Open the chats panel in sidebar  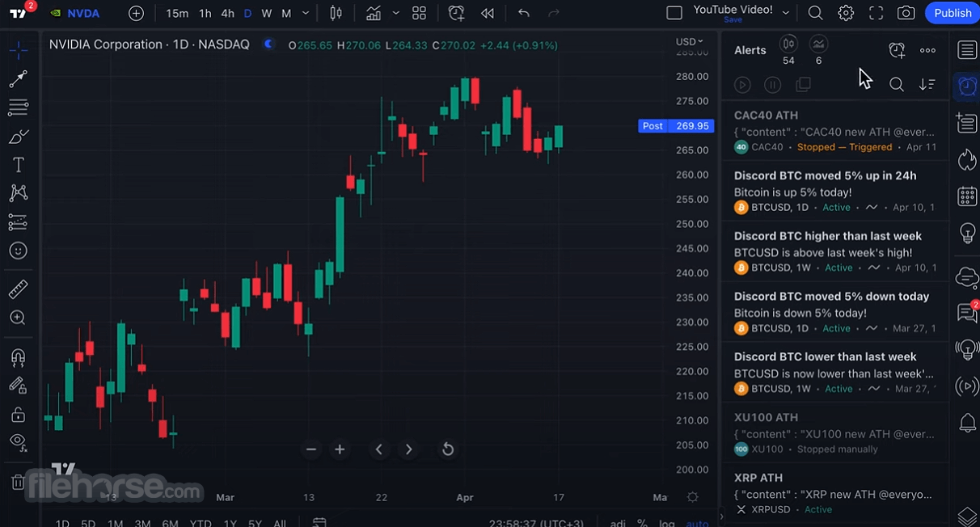(967, 313)
